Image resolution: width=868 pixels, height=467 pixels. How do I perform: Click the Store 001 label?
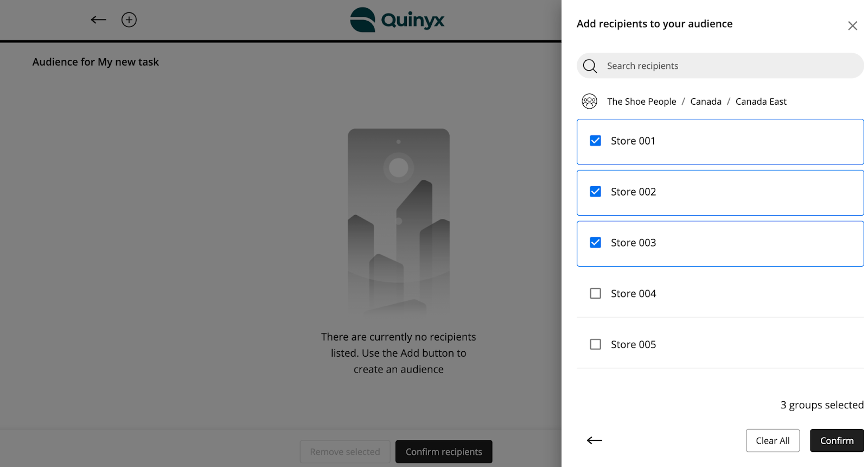633,141
